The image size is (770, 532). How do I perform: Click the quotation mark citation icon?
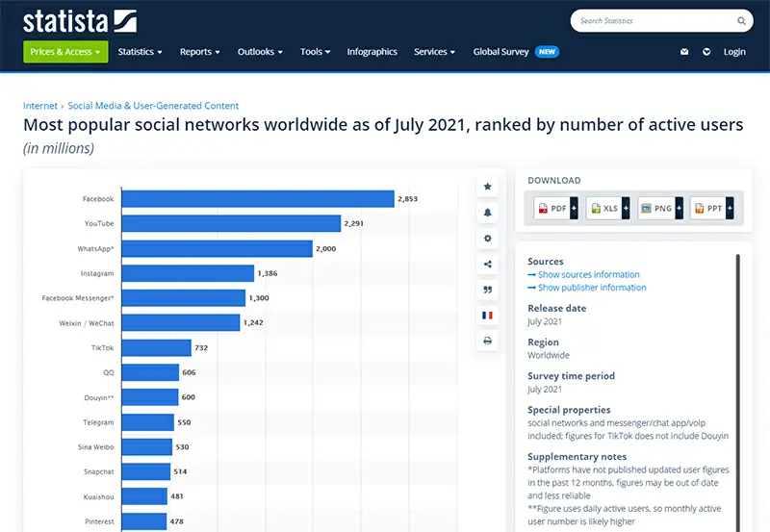(x=488, y=290)
